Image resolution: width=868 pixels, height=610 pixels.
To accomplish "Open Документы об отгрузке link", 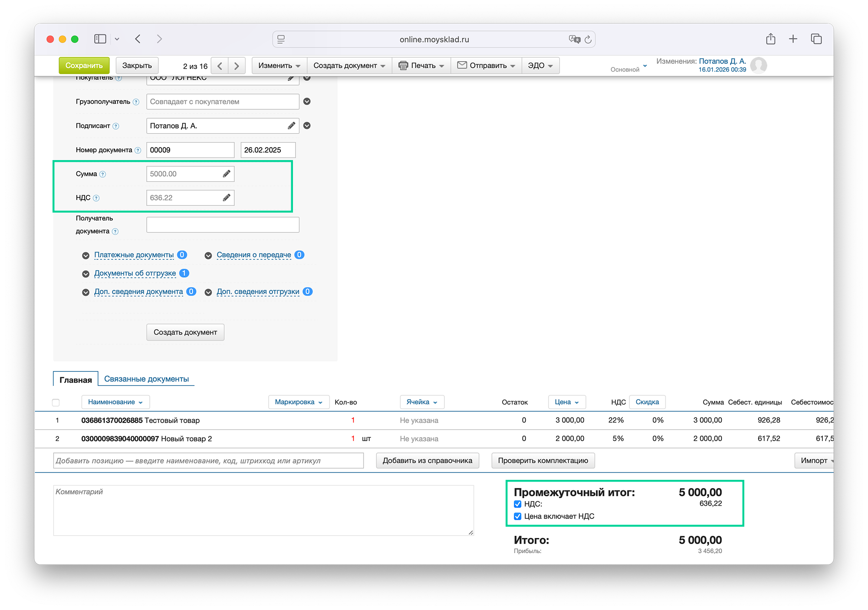I will [x=135, y=273].
